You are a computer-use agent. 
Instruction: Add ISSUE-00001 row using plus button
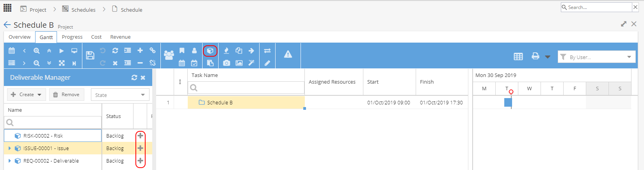click(140, 148)
